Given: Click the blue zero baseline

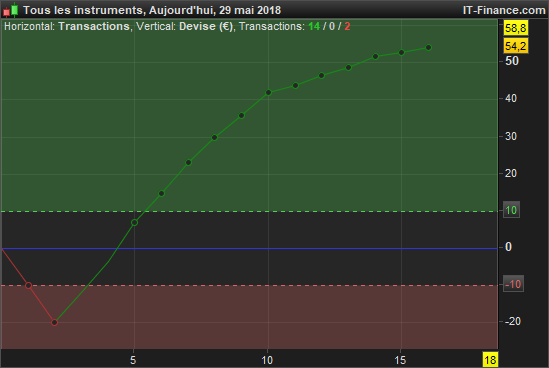Looking at the screenshot, I should click(249, 248).
